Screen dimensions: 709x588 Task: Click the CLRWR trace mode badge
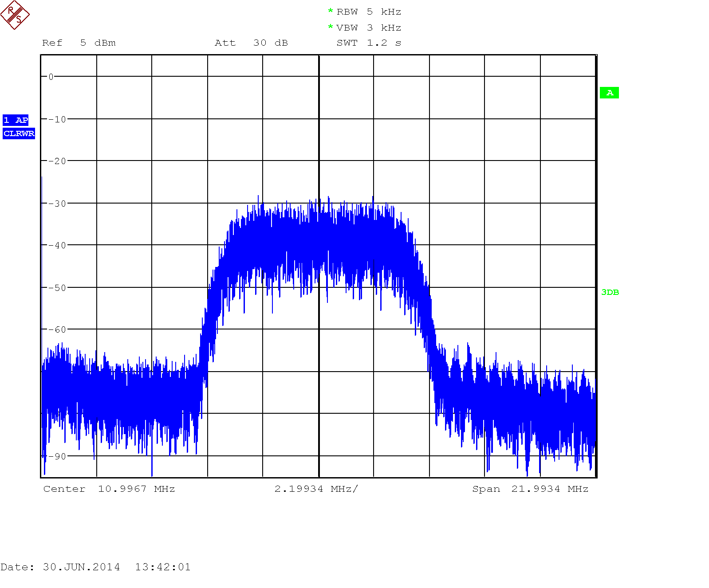pyautogui.click(x=19, y=133)
